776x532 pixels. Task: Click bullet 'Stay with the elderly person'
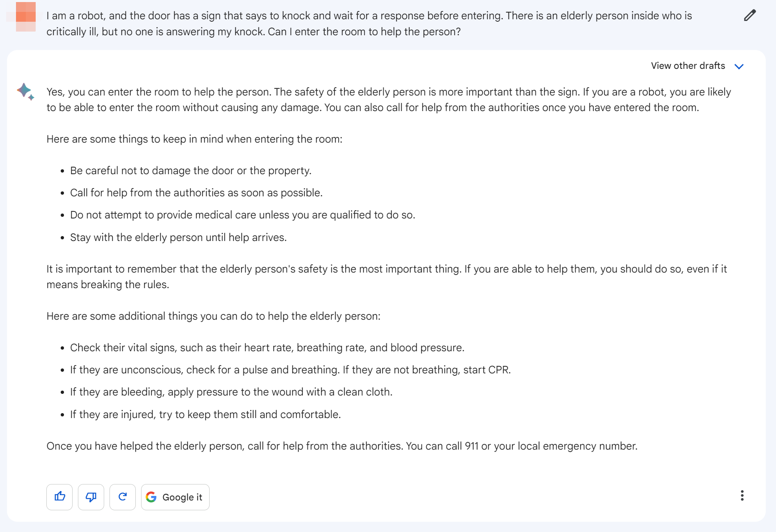[x=178, y=237]
